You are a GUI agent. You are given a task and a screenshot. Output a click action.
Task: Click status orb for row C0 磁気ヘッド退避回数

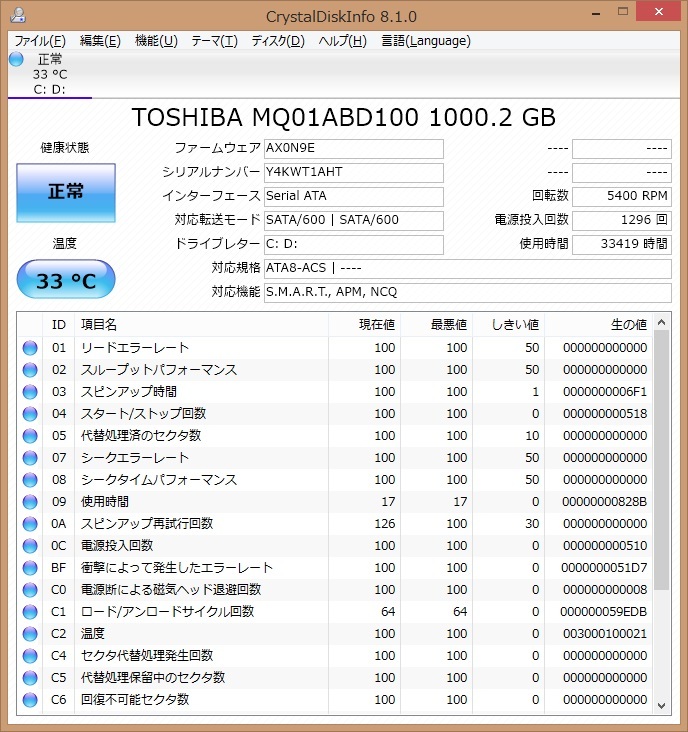(30, 590)
